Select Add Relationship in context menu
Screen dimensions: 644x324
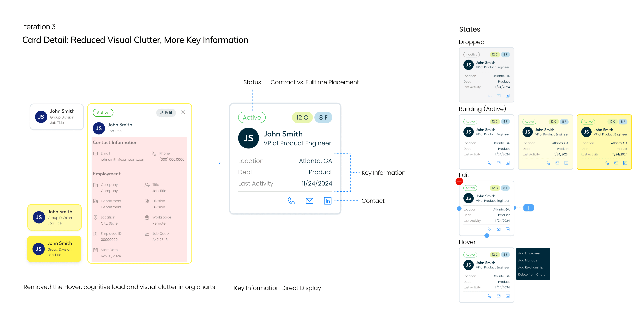(530, 267)
